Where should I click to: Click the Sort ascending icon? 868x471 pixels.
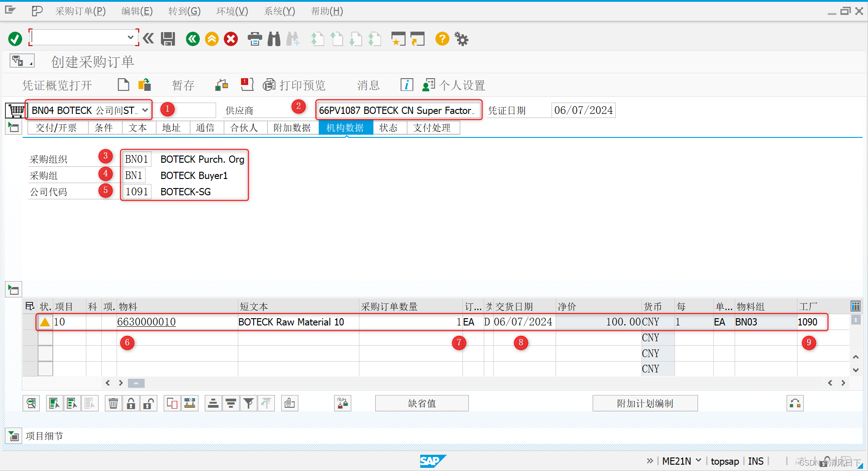[213, 403]
